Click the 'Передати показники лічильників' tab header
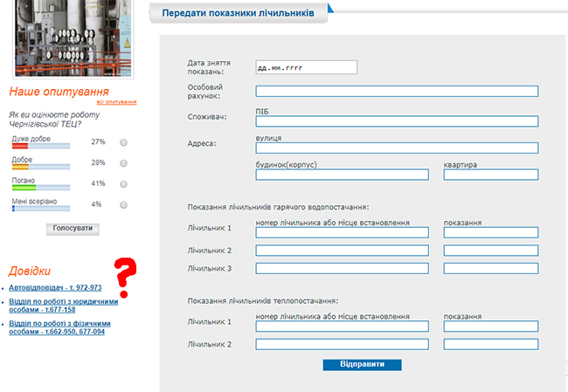568x392 pixels. pos(238,13)
